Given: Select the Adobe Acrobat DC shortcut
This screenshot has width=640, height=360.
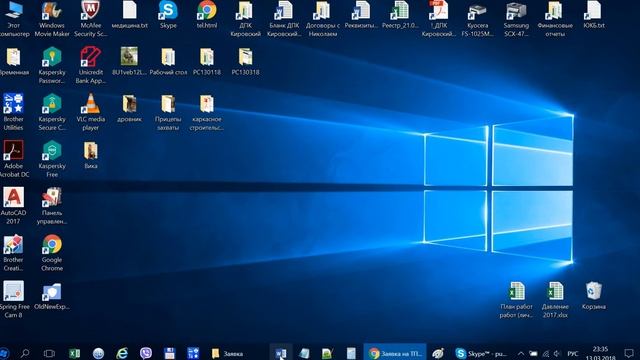Looking at the screenshot, I should coord(14,160).
